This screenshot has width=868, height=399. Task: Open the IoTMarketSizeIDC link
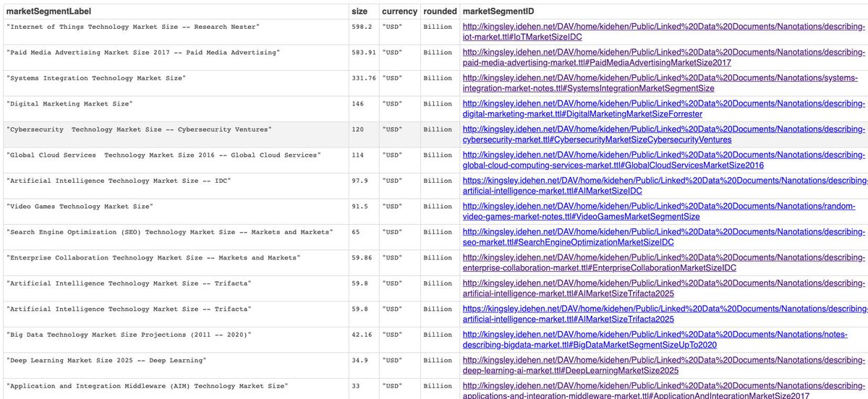tap(663, 31)
